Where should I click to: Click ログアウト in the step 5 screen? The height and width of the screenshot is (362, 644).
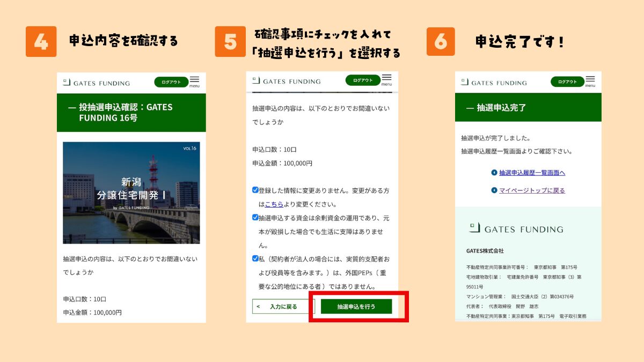pos(363,80)
